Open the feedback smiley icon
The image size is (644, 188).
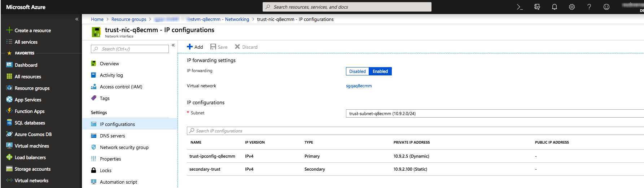606,7
